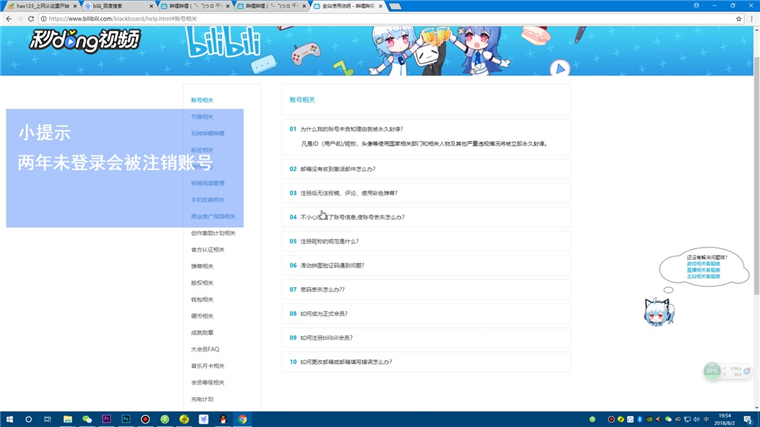Click 主站相关客服娘 link in speech bubble

tap(703, 276)
